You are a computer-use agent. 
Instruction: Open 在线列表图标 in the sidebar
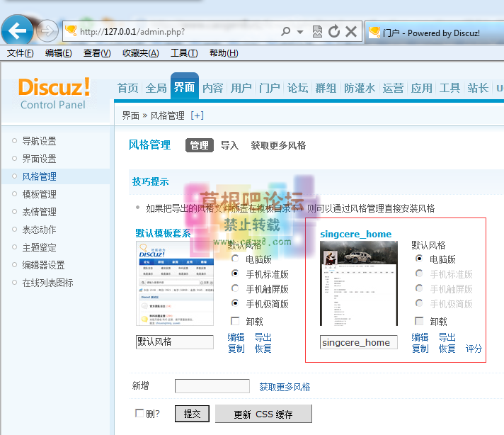[47, 283]
